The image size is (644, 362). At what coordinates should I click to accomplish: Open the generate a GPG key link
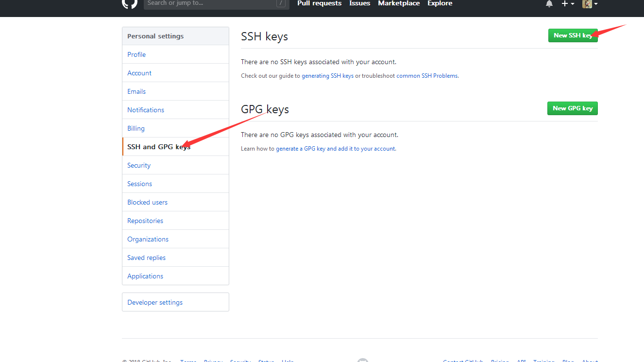click(335, 149)
